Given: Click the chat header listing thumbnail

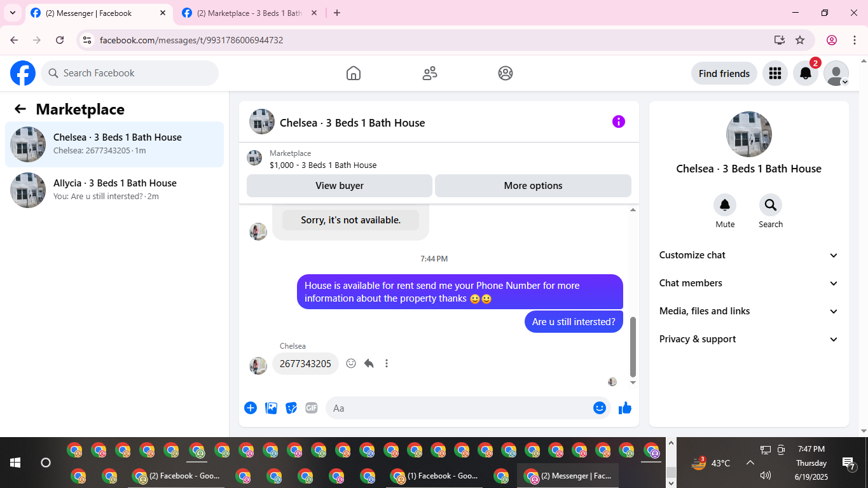Looking at the screenshot, I should [262, 122].
